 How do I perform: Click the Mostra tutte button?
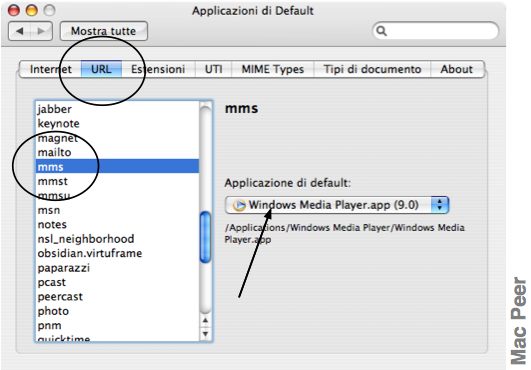104,31
